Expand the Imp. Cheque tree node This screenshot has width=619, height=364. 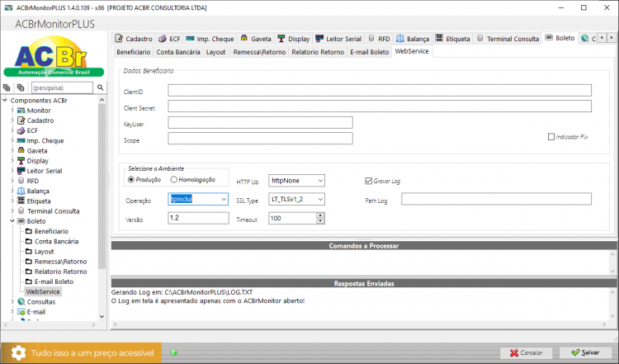pyautogui.click(x=12, y=140)
